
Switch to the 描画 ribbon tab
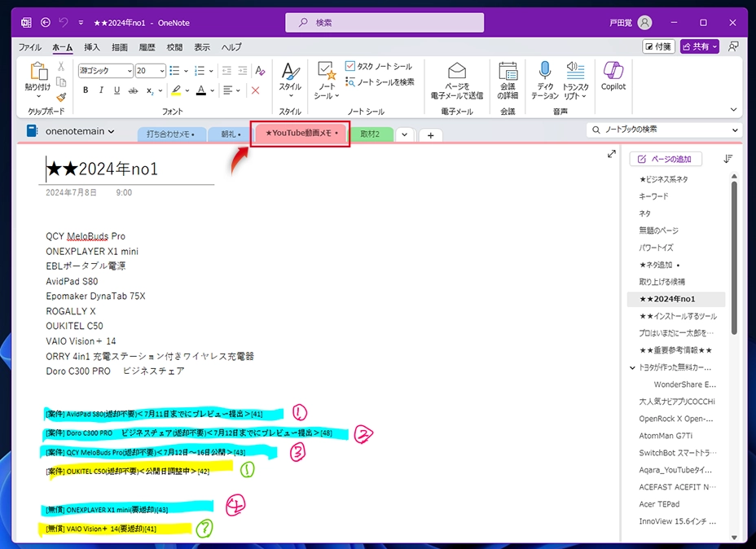click(x=120, y=46)
